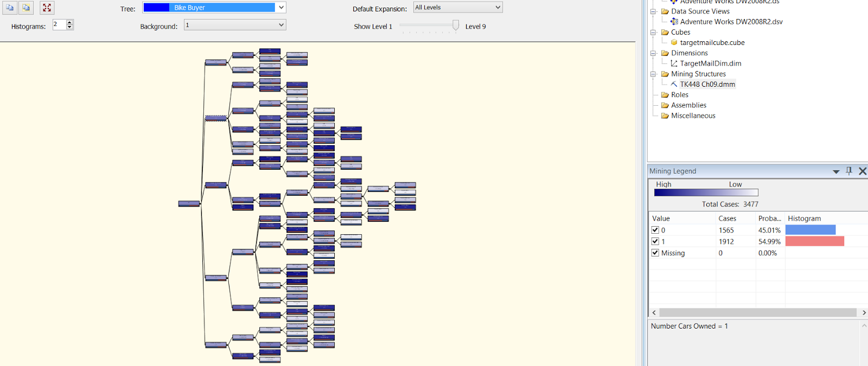Sort legend by Value column header

(682, 219)
